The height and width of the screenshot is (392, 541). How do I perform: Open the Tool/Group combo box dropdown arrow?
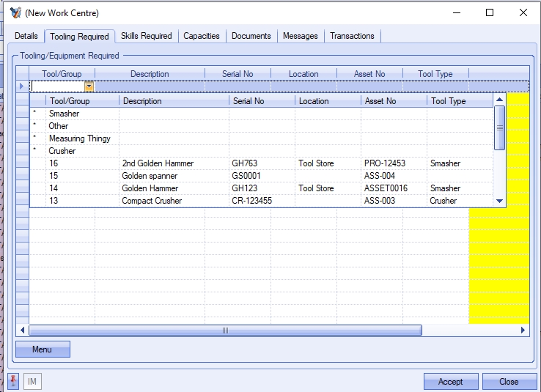click(x=89, y=86)
